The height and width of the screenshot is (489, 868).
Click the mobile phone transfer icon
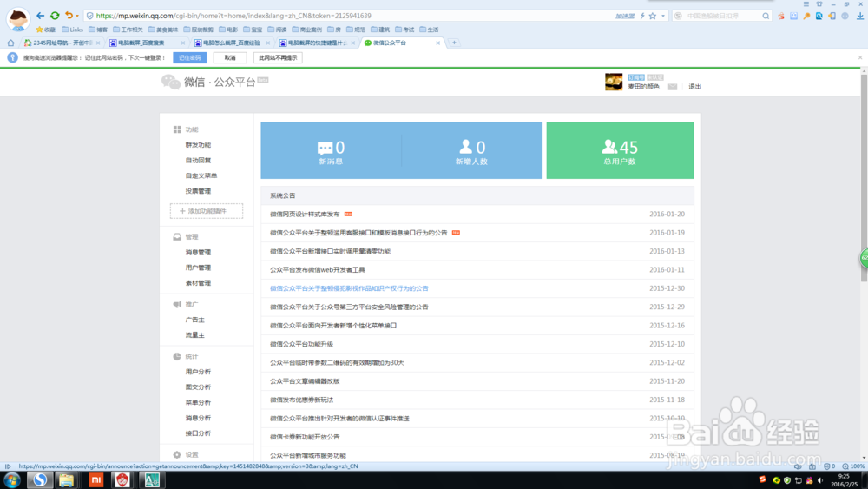[832, 16]
